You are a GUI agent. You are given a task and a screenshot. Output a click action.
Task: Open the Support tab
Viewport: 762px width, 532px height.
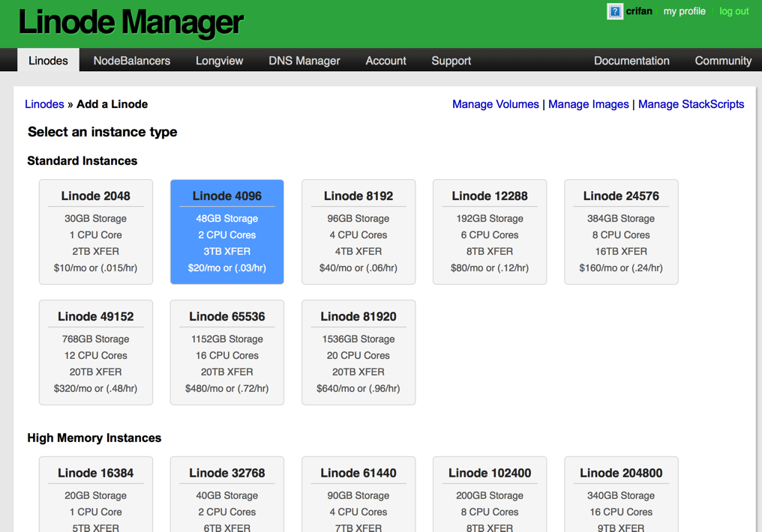[x=451, y=61]
